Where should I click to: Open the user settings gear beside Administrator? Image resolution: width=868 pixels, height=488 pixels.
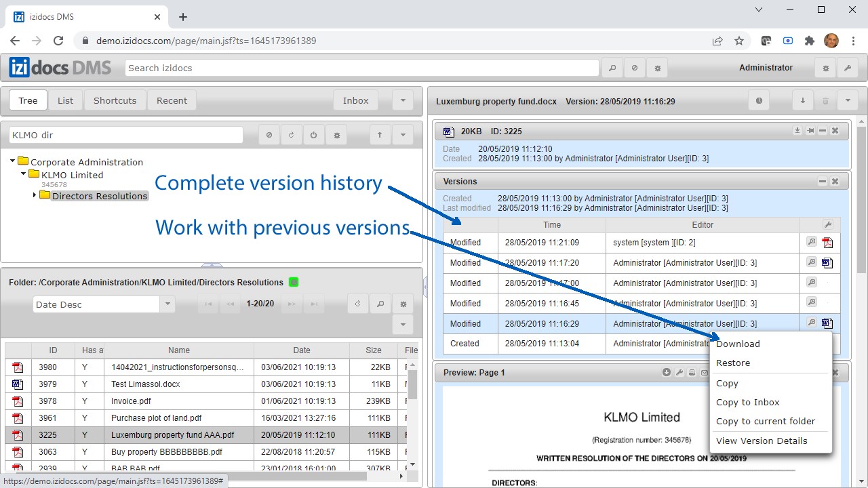(x=825, y=68)
